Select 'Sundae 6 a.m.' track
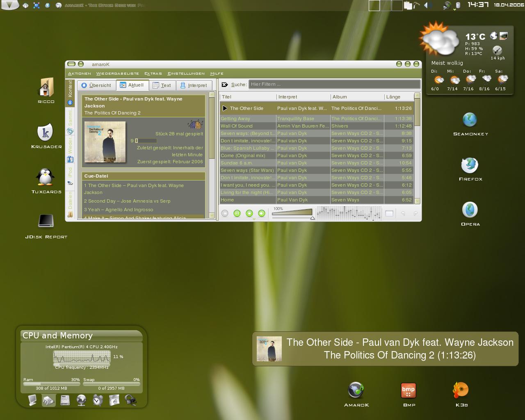525x420 pixels. click(316, 163)
